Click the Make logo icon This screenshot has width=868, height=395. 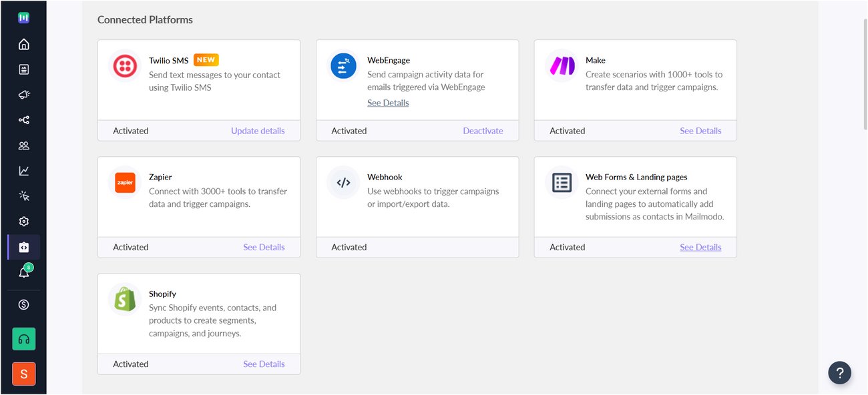(562, 66)
